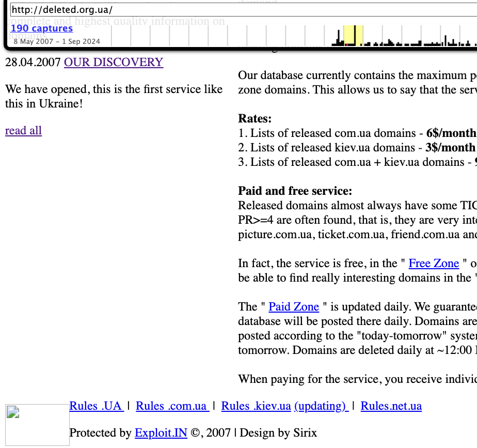The height and width of the screenshot is (448, 477).
Task: Open the Rules .com.ua page
Action: [172, 406]
